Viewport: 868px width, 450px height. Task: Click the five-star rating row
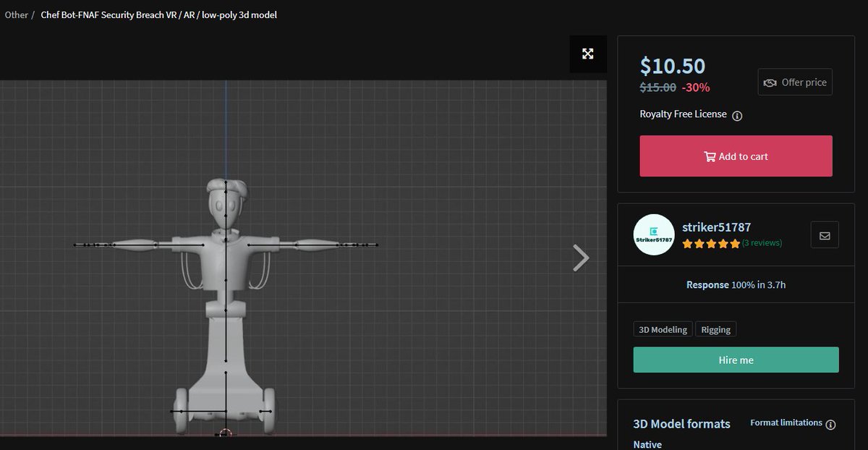(x=711, y=244)
